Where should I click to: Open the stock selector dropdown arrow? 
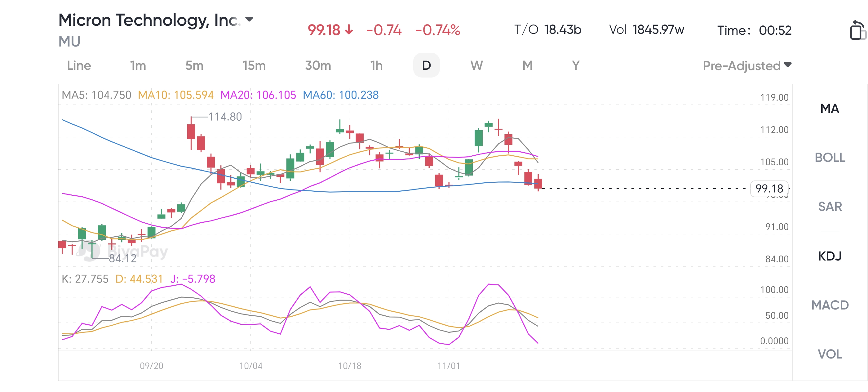point(249,19)
